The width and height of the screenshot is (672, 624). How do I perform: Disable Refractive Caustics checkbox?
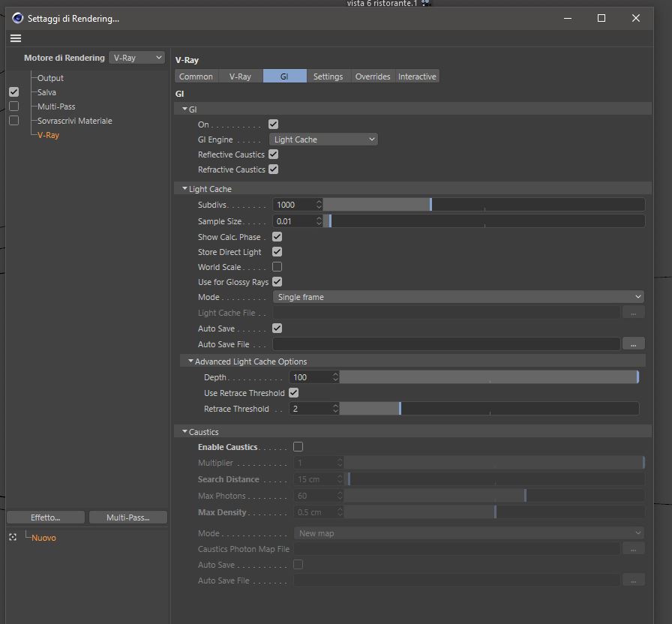point(274,169)
